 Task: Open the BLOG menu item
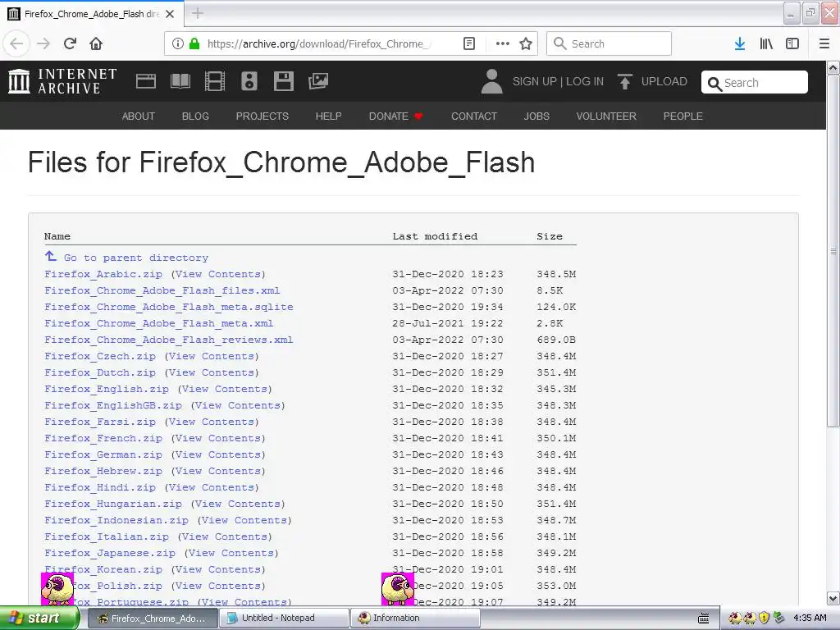195,116
